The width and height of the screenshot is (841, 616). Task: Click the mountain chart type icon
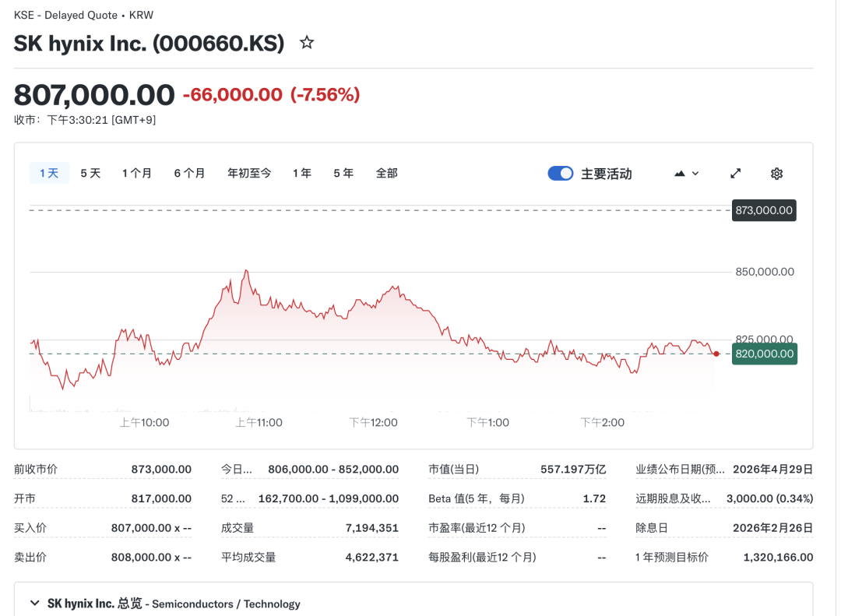(680, 174)
